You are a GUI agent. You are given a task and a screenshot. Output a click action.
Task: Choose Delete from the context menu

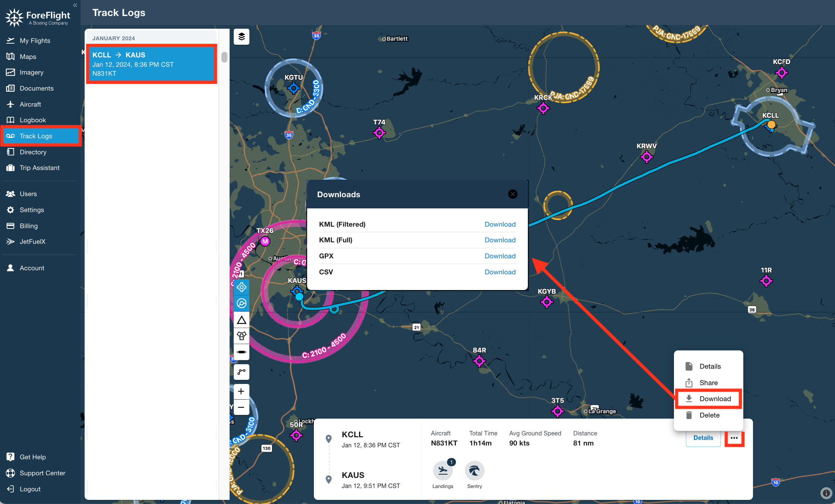coord(708,415)
